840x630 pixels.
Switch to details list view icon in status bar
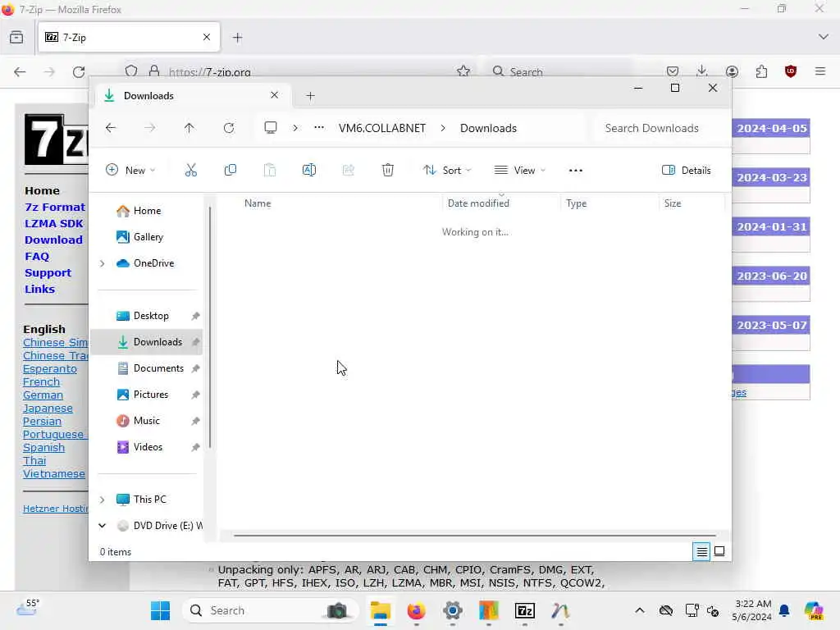pos(701,551)
